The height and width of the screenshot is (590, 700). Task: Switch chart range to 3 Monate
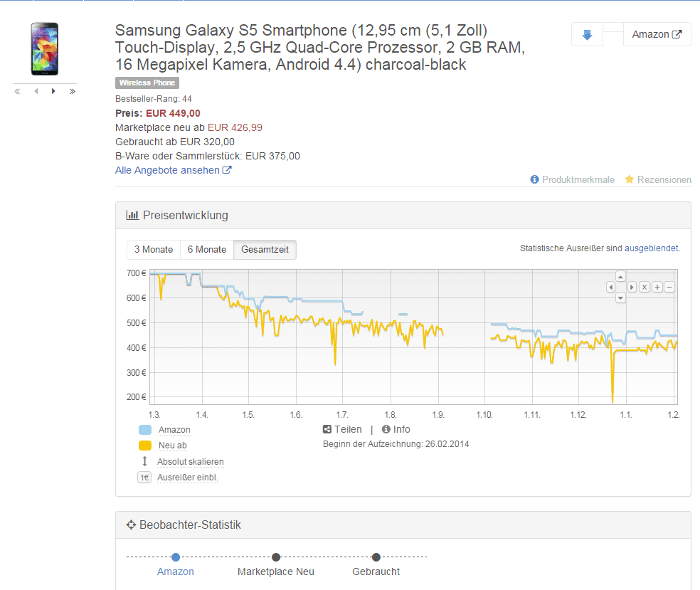154,250
